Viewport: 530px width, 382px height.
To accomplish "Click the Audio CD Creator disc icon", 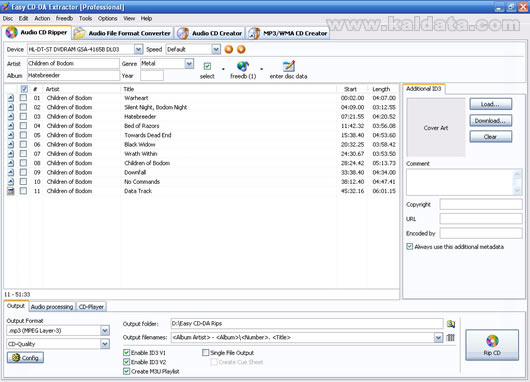I will (183, 33).
